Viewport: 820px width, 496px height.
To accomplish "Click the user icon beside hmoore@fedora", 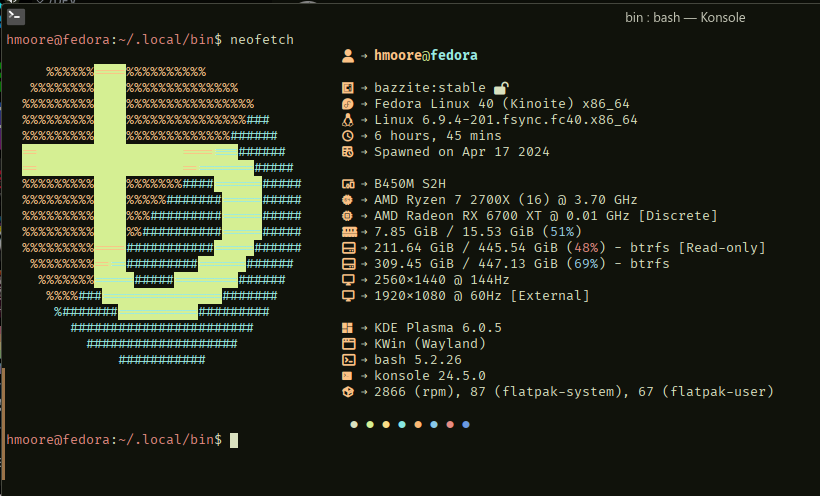I will coord(348,56).
